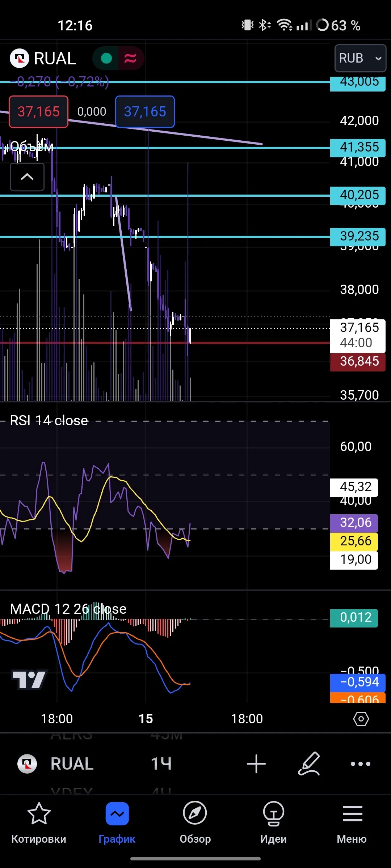391x868 pixels.
Task: Tap the Объём volume indicator label
Action: point(32,146)
